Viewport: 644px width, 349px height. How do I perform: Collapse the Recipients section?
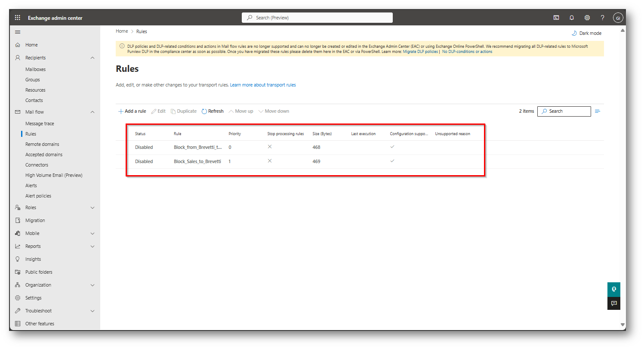click(92, 58)
